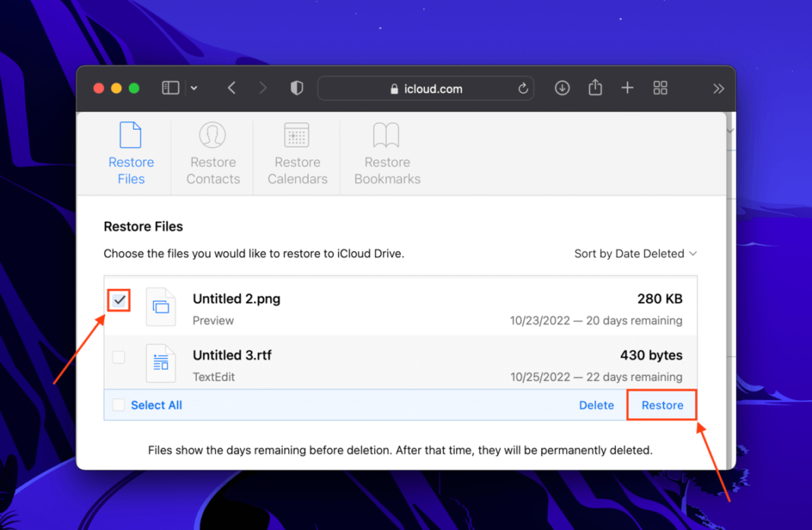The image size is (812, 530).
Task: Open Safari's download manager icon
Action: [x=562, y=87]
